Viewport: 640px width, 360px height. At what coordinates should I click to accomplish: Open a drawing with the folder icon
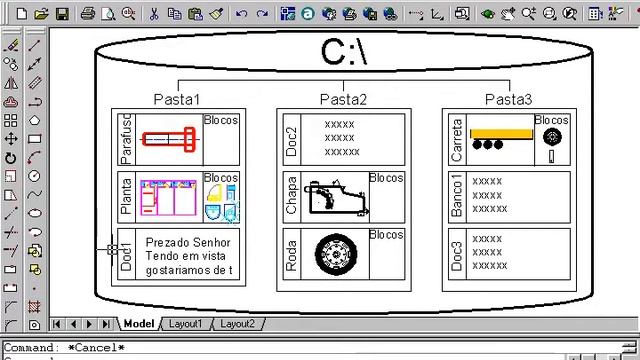click(x=42, y=14)
